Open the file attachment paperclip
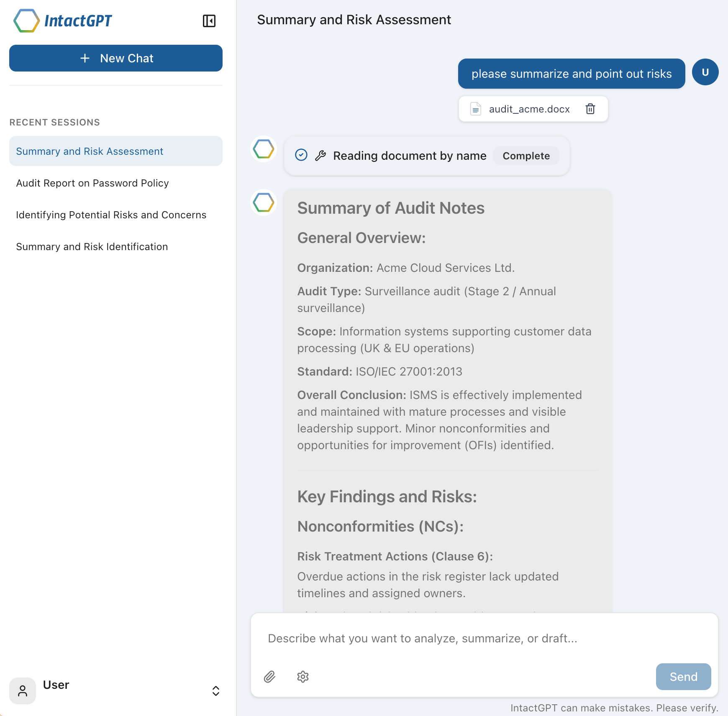 tap(270, 676)
